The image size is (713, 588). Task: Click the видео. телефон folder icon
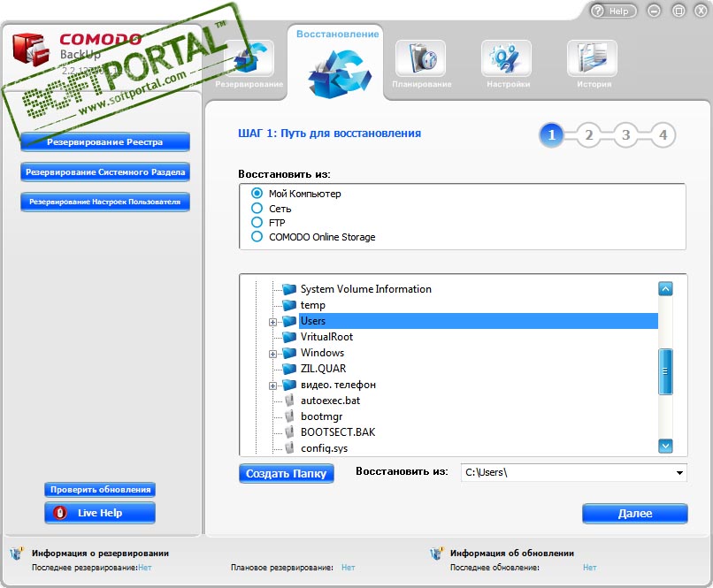(x=289, y=385)
